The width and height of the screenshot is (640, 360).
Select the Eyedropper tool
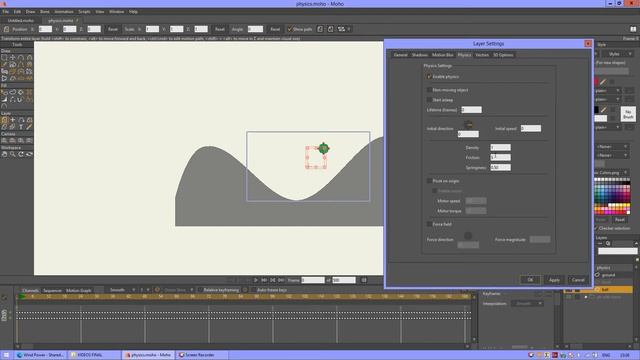pyautogui.click(x=29, y=127)
